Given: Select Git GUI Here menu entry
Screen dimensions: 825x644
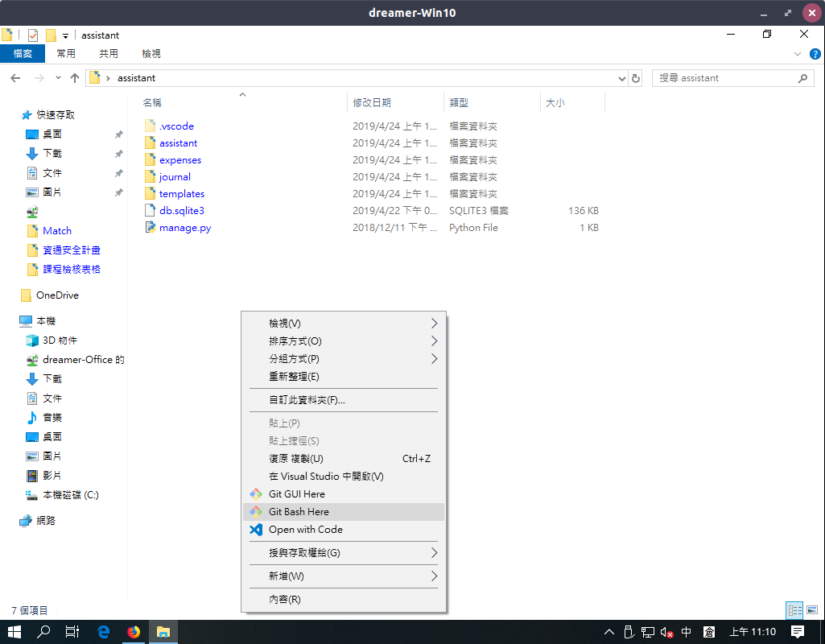Looking at the screenshot, I should pos(296,494).
